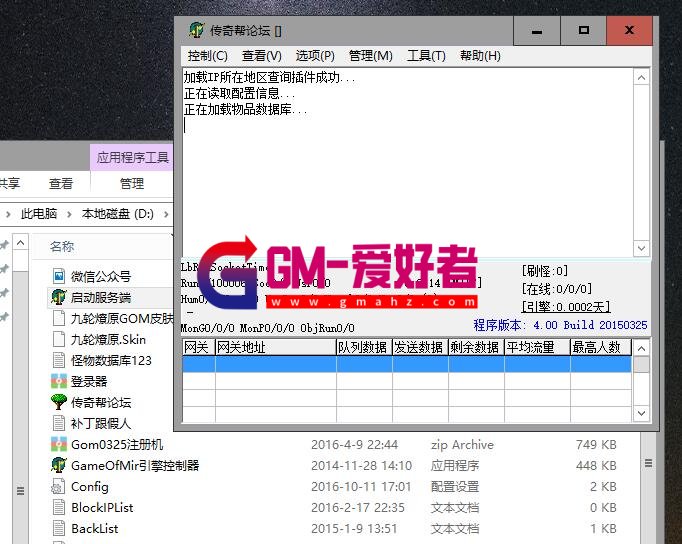The width and height of the screenshot is (682, 544).
Task: Select the BackList file name
Action: point(94,528)
